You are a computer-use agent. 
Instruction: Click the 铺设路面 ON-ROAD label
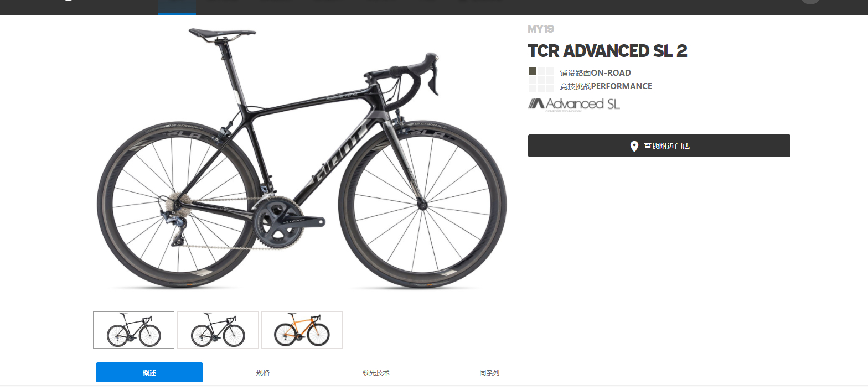pos(595,73)
